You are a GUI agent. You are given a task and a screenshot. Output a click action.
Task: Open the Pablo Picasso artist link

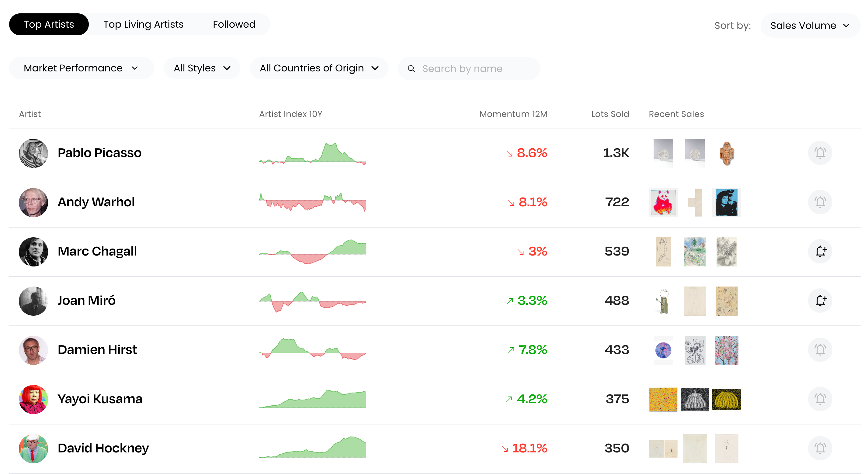(99, 153)
